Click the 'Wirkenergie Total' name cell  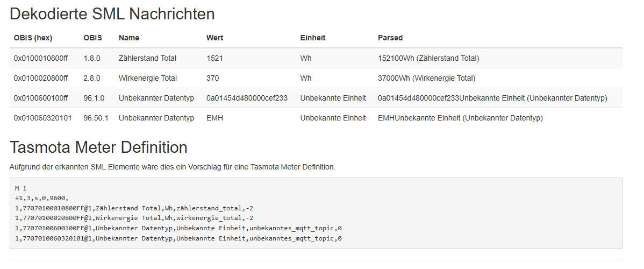[x=147, y=78]
